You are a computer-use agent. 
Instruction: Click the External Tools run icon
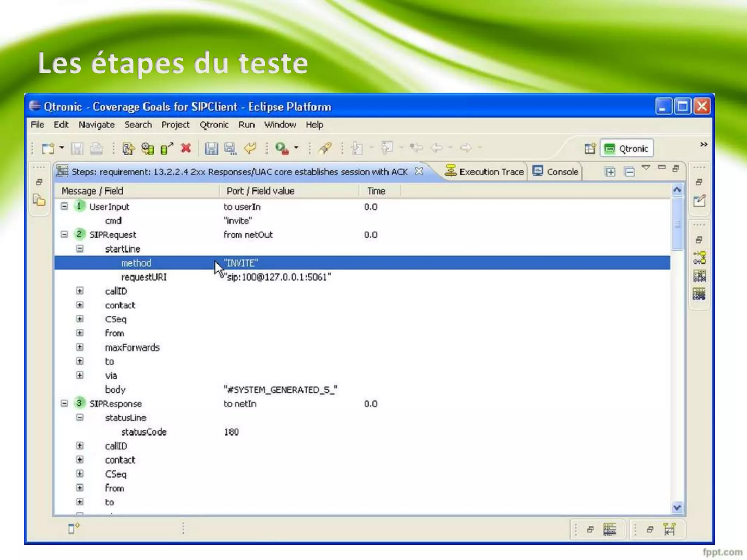[x=282, y=148]
